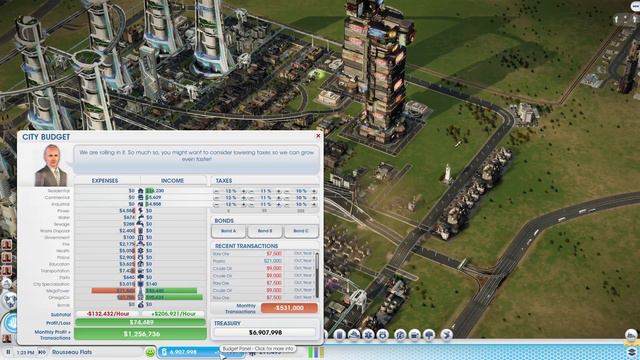Take out Bond A
Viewport: 640px width, 360px height.
(x=229, y=231)
